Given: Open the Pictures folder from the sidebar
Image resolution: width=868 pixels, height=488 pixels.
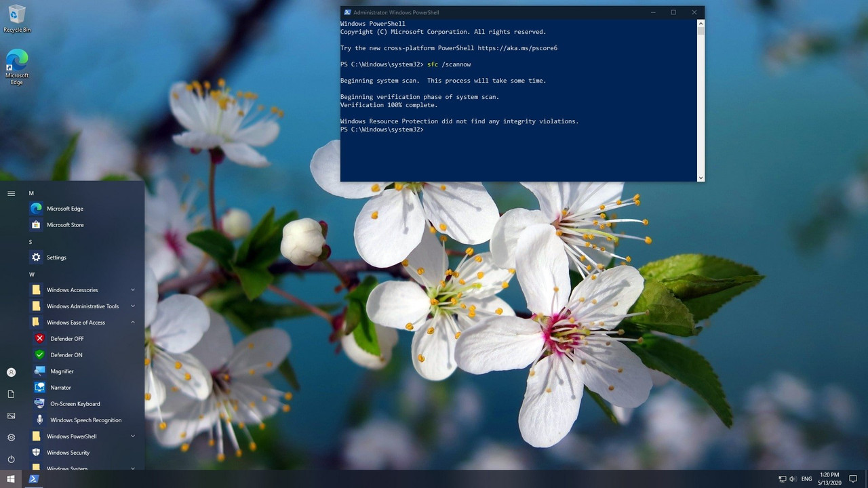Looking at the screenshot, I should click(x=10, y=415).
